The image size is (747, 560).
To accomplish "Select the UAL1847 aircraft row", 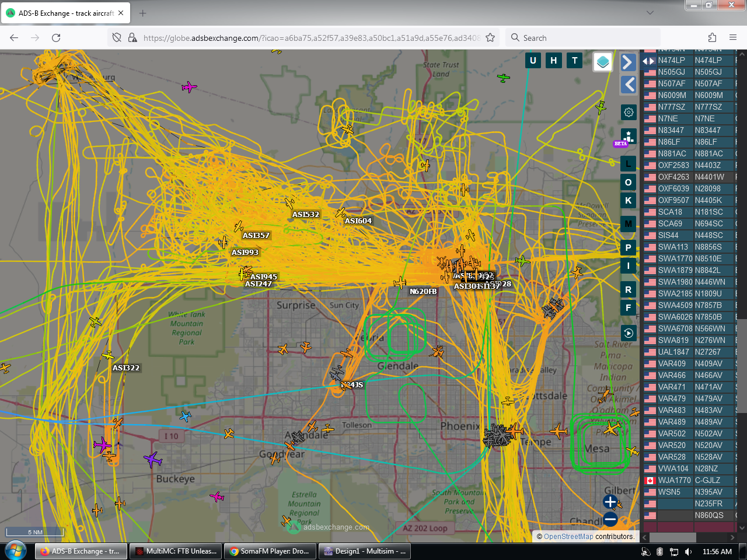I will [x=689, y=352].
